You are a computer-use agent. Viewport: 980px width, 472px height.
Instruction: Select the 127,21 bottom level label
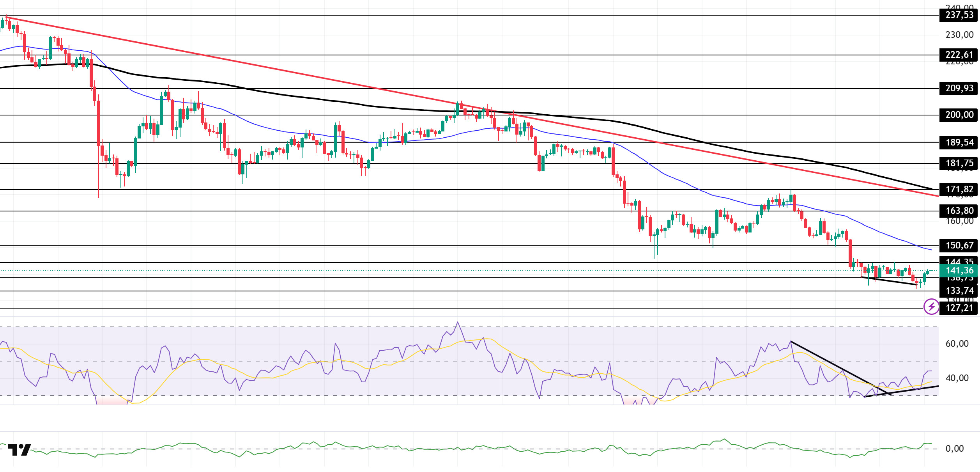click(x=959, y=308)
